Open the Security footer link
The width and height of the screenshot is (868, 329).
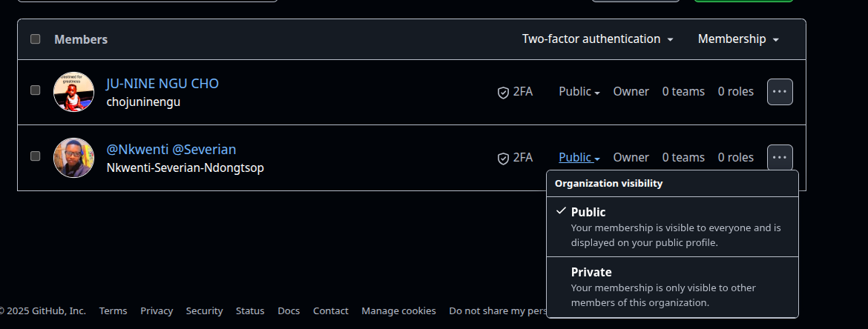coord(204,310)
